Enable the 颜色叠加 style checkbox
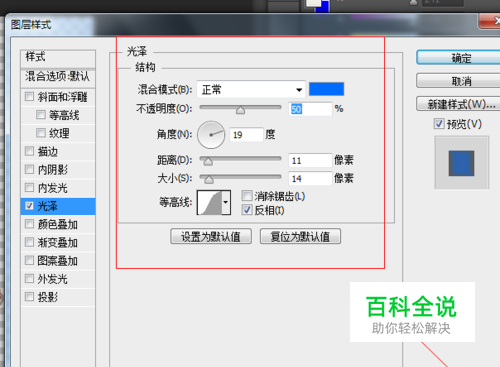500x367 pixels. 29,224
